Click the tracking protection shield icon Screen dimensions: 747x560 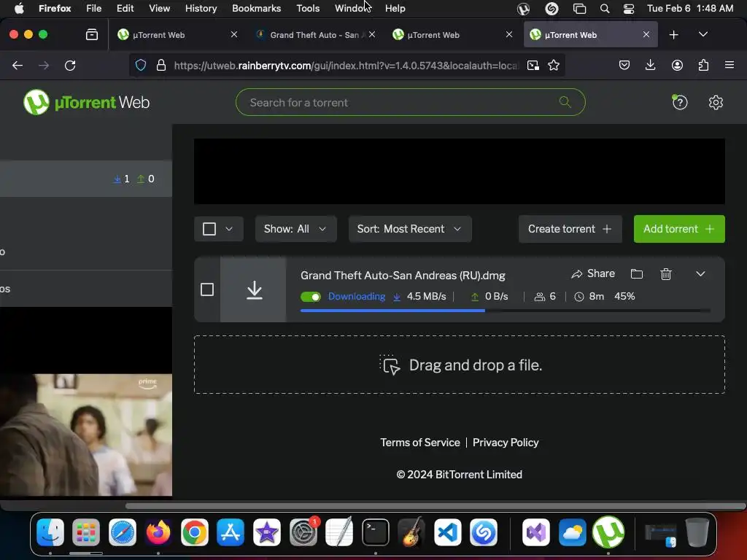click(x=141, y=65)
